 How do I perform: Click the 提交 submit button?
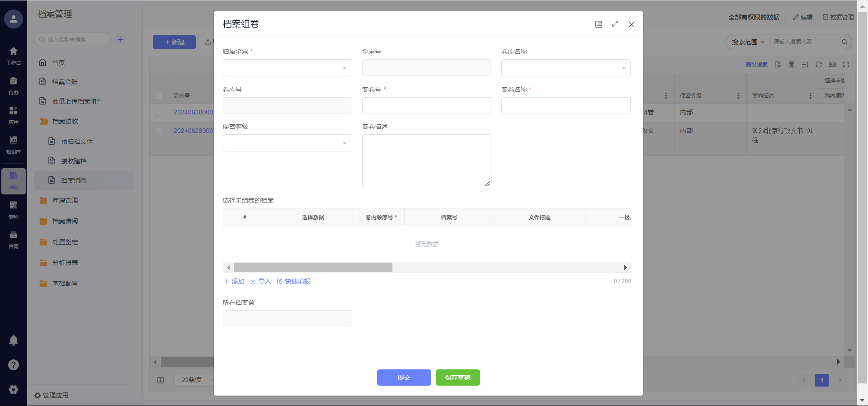point(404,378)
